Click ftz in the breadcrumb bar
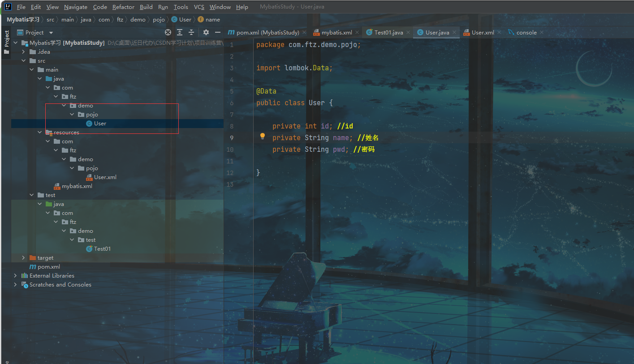The height and width of the screenshot is (364, 634). click(x=120, y=19)
